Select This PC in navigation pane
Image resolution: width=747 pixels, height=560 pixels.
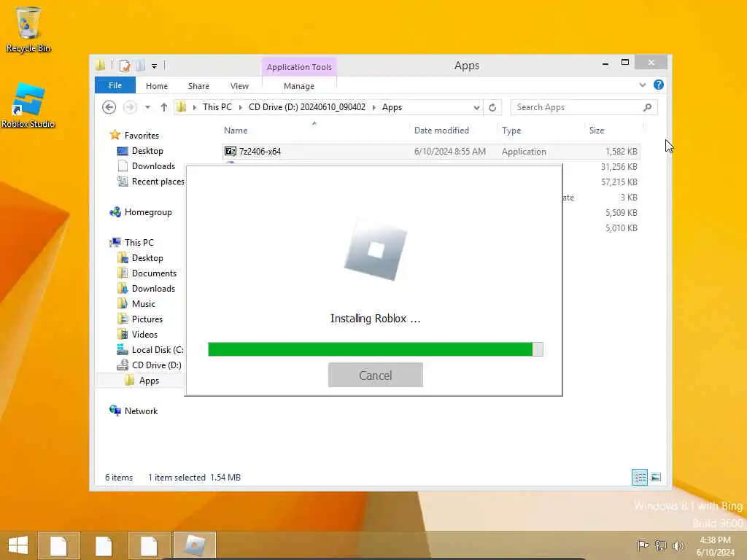click(139, 242)
